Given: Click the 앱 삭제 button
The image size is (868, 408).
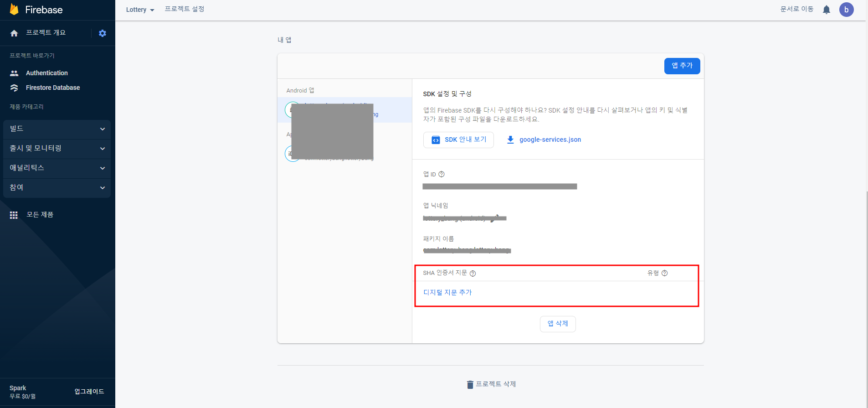Looking at the screenshot, I should coord(558,324).
